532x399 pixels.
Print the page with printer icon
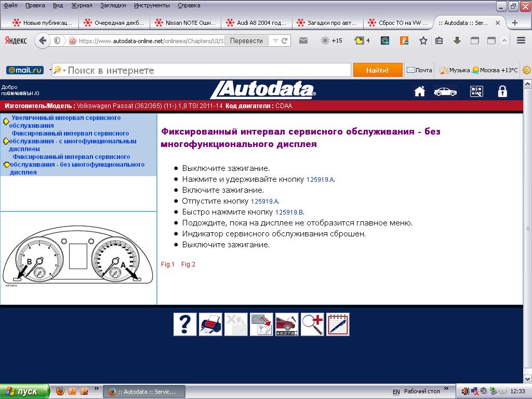210,324
